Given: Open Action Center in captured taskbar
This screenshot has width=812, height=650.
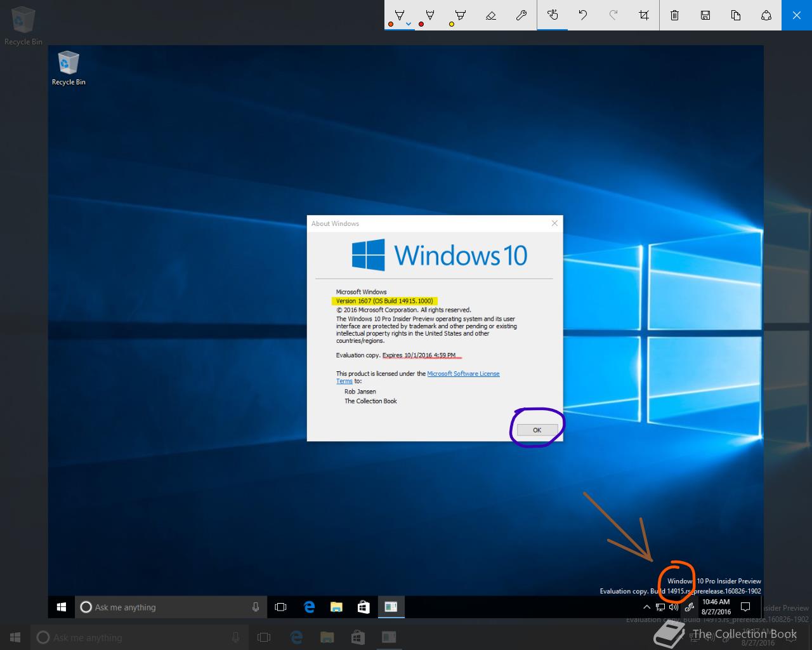Looking at the screenshot, I should coord(746,607).
